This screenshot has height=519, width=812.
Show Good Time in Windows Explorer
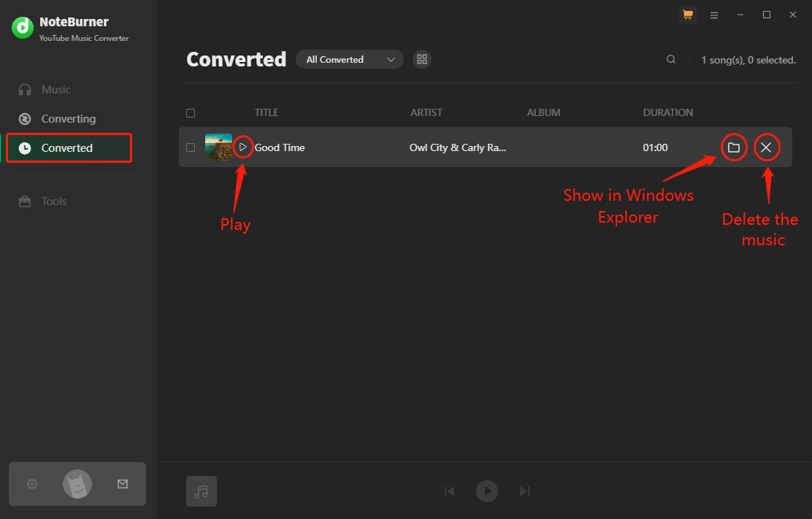pos(734,147)
